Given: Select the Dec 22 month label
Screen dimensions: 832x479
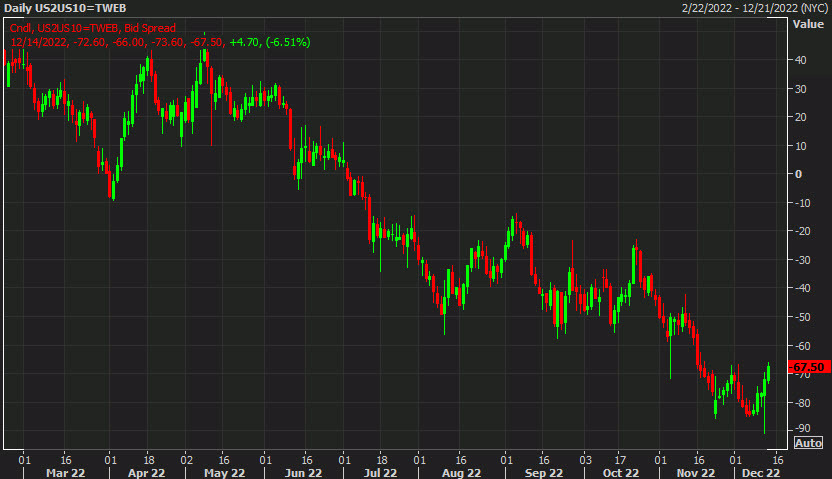Looking at the screenshot, I should pyautogui.click(x=760, y=472).
